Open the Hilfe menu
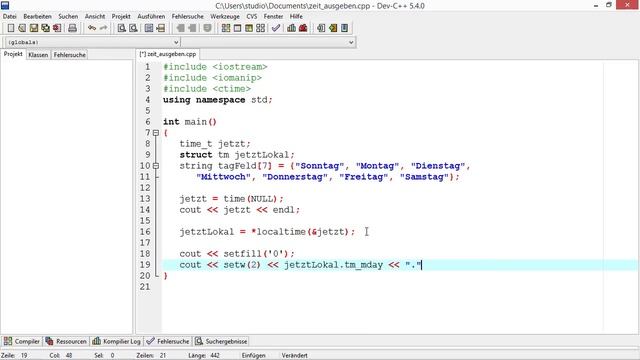Image resolution: width=640 pixels, height=360 pixels. pyautogui.click(x=296, y=16)
